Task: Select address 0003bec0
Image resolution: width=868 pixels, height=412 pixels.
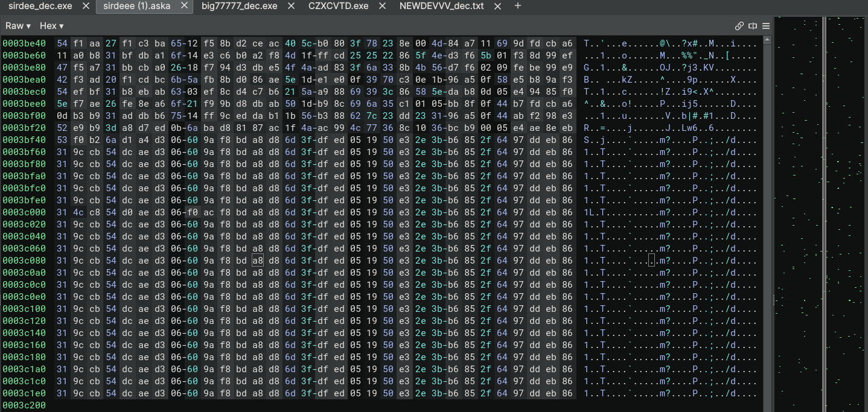Action: click(x=24, y=91)
